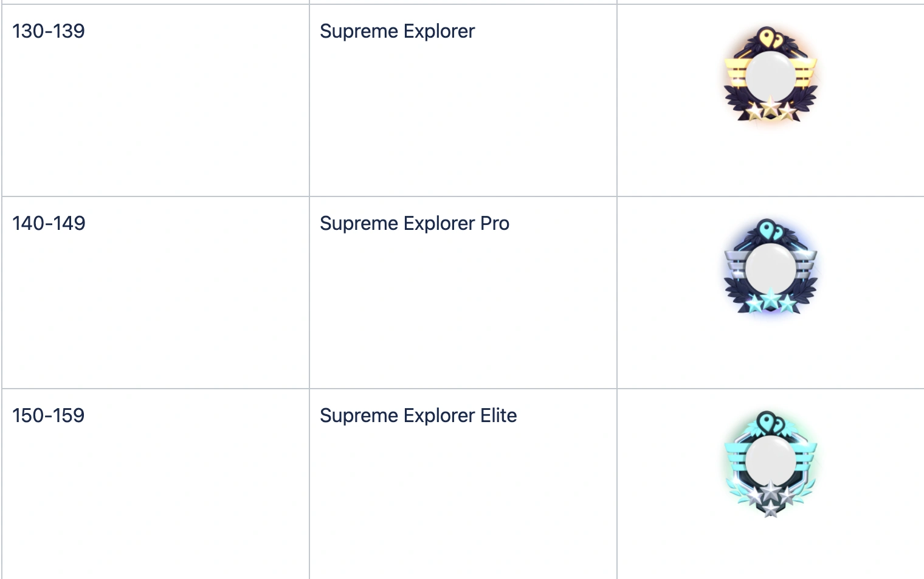Click the gold Supreme Explorer badge
The image size is (924, 579).
click(x=770, y=75)
